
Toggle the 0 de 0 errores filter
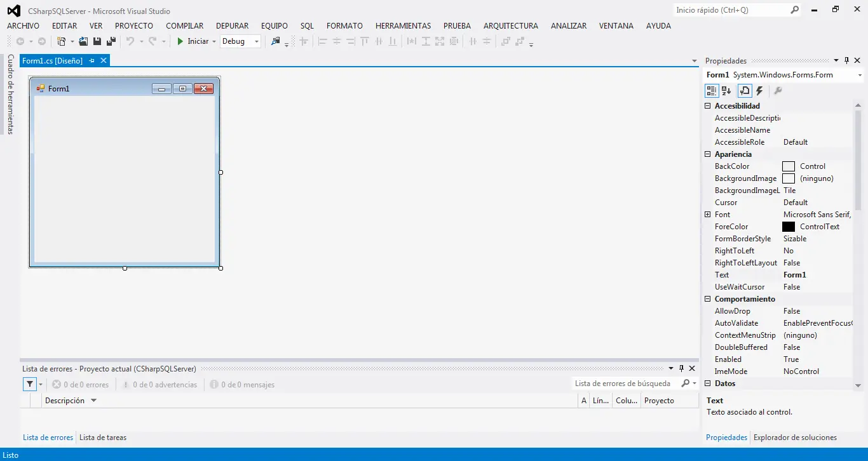pyautogui.click(x=80, y=385)
